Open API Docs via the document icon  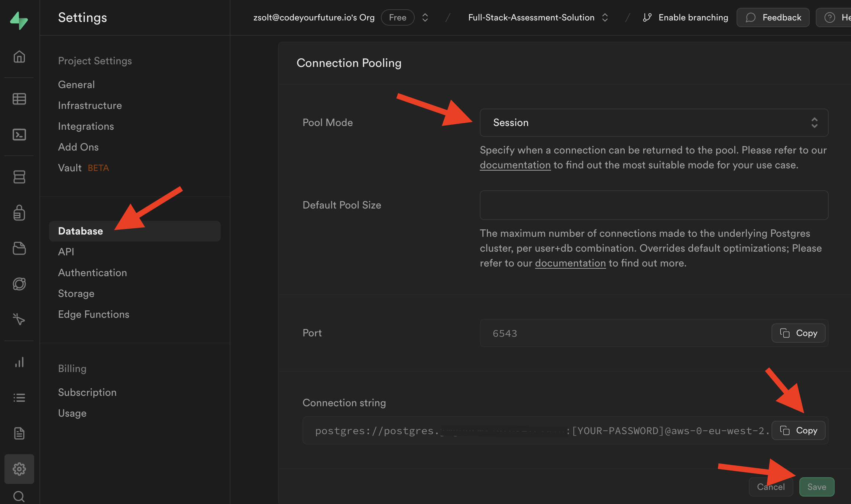(19, 433)
